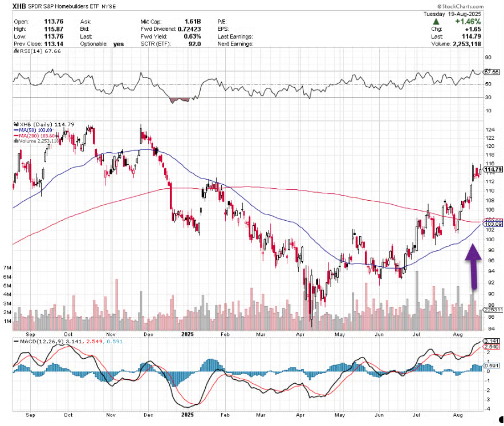Click the -4 label on MACD axis
The width and height of the screenshot is (504, 426).
coord(487,409)
